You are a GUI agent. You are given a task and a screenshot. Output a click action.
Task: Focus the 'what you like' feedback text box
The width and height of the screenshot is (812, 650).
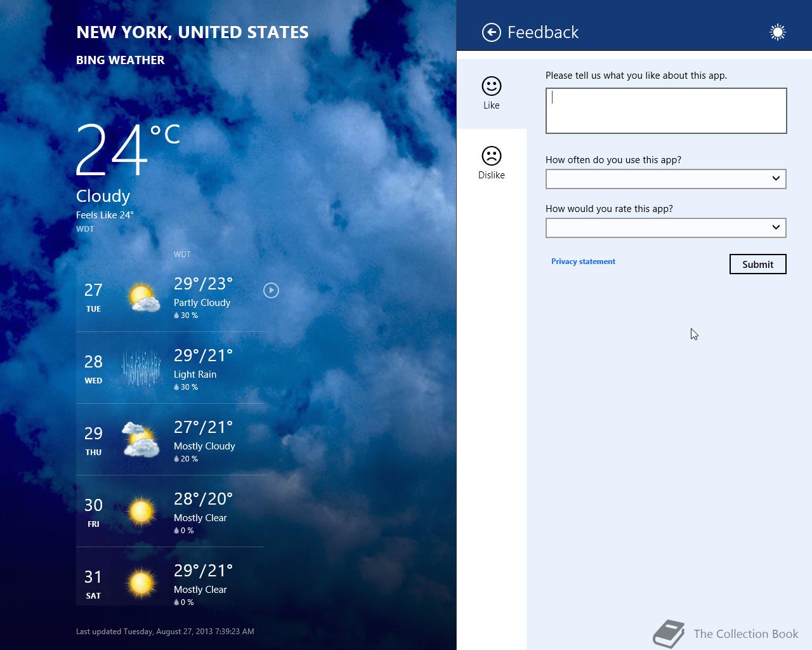coord(666,110)
